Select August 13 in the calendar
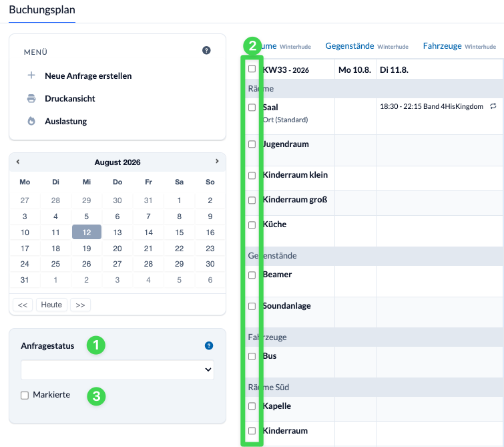 point(117,232)
